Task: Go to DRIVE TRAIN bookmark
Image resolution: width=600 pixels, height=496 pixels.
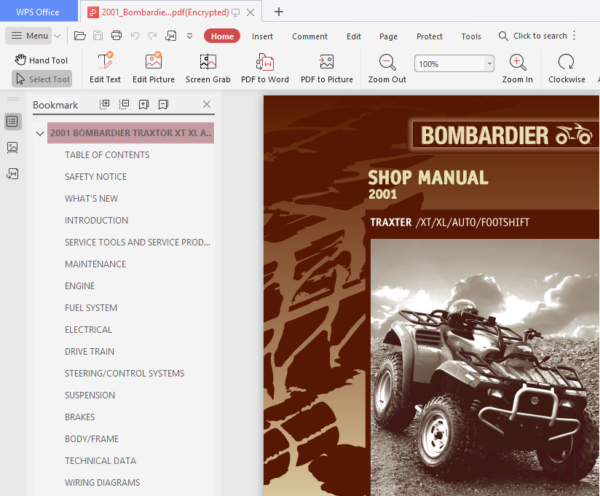Action: (x=90, y=351)
